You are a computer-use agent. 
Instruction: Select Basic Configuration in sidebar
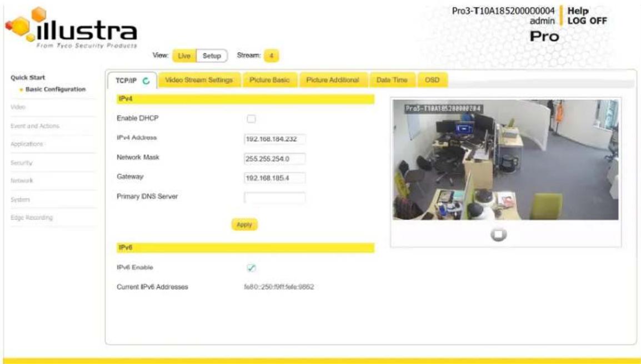[55, 89]
